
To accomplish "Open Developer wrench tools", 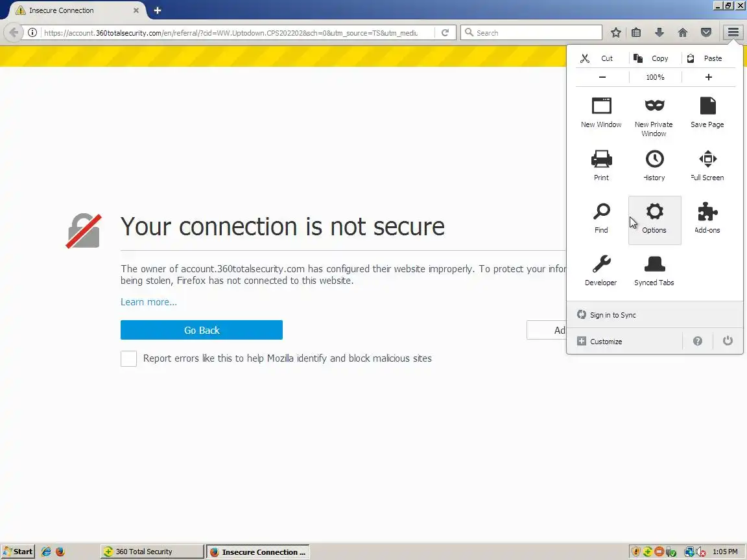I will click(600, 271).
